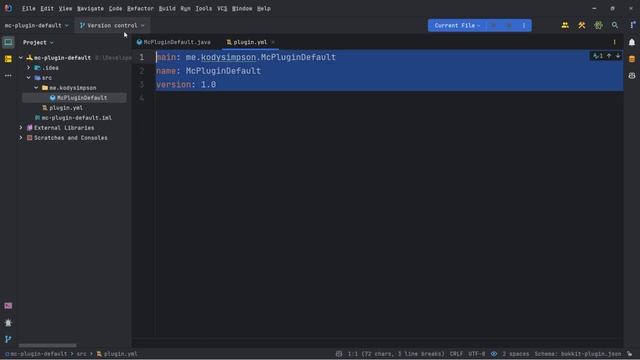Image resolution: width=640 pixels, height=360 pixels.
Task: Click Schema: bukkit-plugin.json widget
Action: point(578,354)
